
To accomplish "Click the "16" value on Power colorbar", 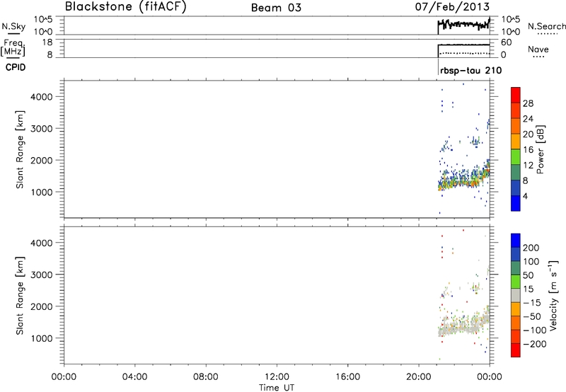I will (528, 150).
